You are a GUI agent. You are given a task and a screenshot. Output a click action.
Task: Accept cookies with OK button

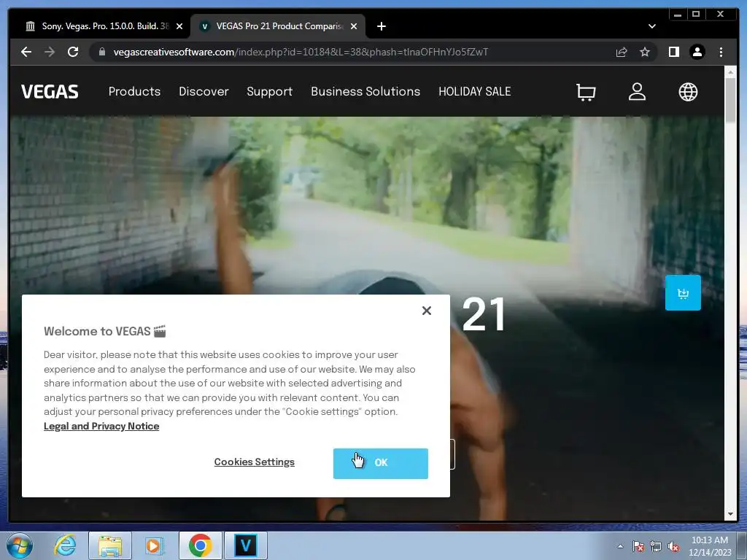tap(380, 463)
